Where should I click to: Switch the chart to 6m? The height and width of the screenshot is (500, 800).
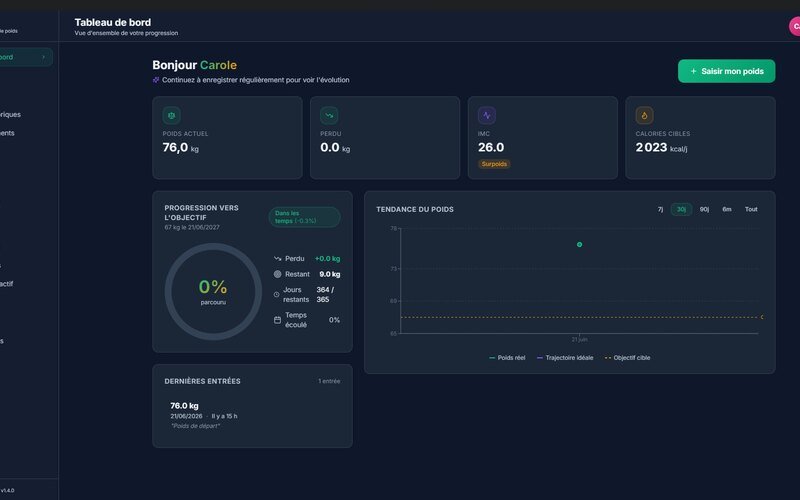click(727, 209)
